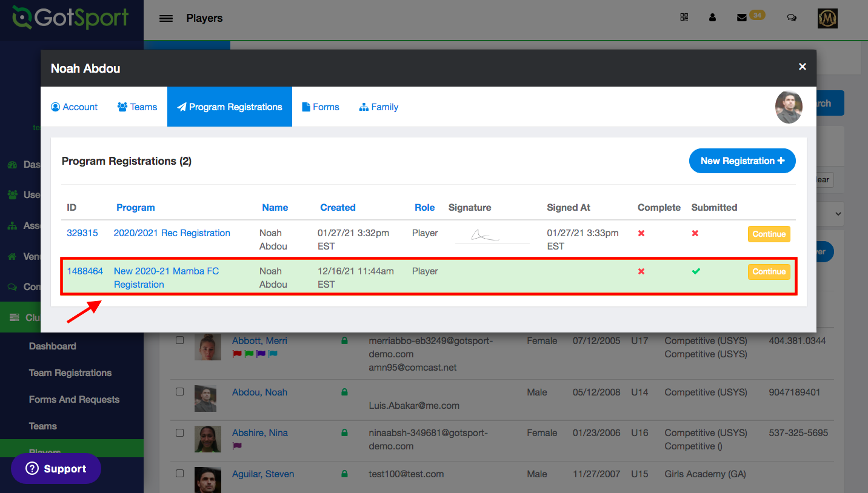This screenshot has height=493, width=868.
Task: Click green lock icon on Aguilar, Steven row
Action: [x=344, y=474]
